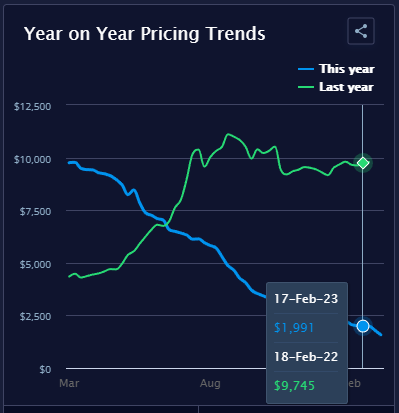This screenshot has height=413, width=399.
Task: Click the Mar x-axis label
Action: [x=69, y=383]
